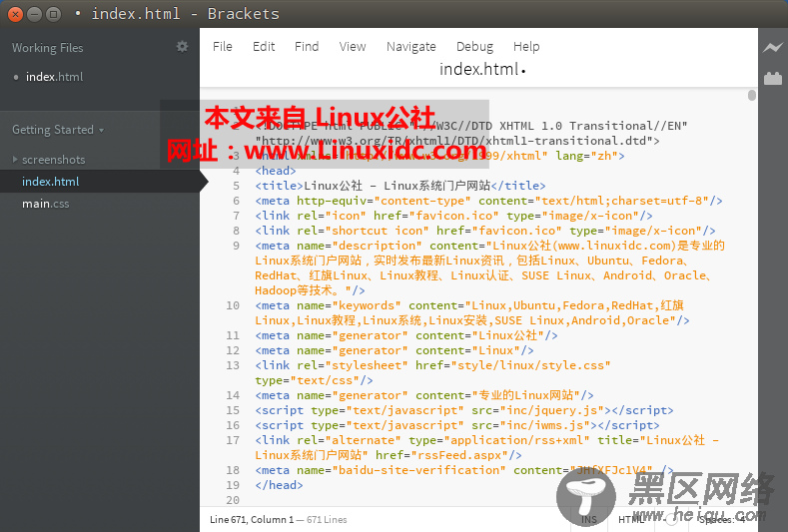Select main.css in the project tree
Image resolution: width=788 pixels, height=532 pixels.
point(45,204)
